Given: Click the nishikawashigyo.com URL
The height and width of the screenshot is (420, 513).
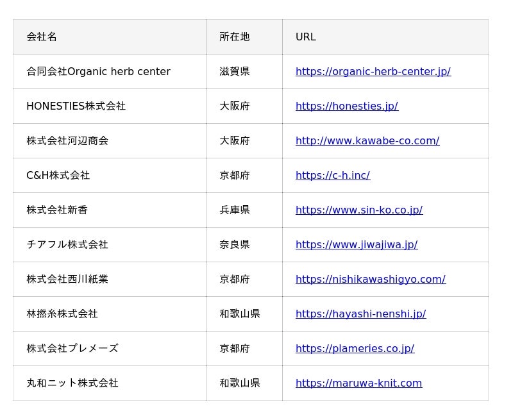Looking at the screenshot, I should click(x=370, y=280).
